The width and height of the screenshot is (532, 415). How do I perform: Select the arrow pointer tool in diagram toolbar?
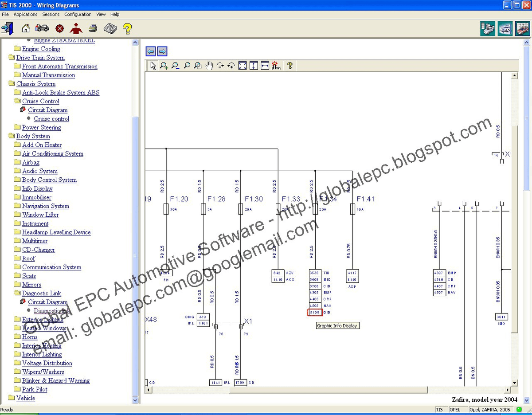tap(153, 66)
